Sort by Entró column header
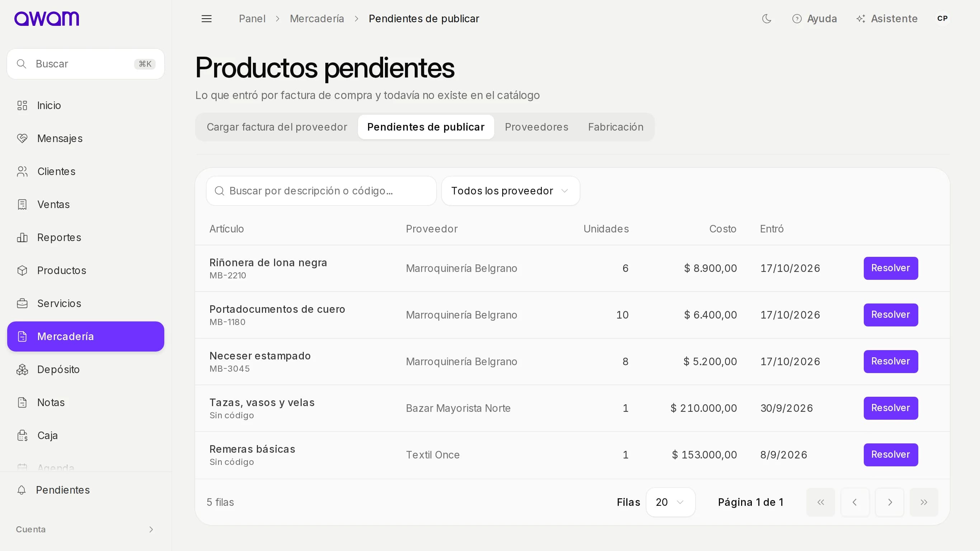This screenshot has height=551, width=980. pyautogui.click(x=772, y=229)
